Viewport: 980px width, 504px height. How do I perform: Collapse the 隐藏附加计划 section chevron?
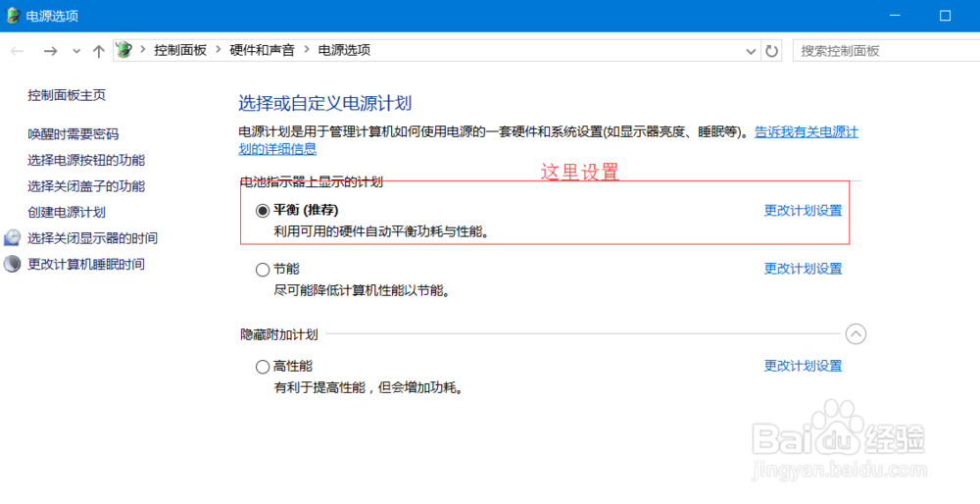856,334
